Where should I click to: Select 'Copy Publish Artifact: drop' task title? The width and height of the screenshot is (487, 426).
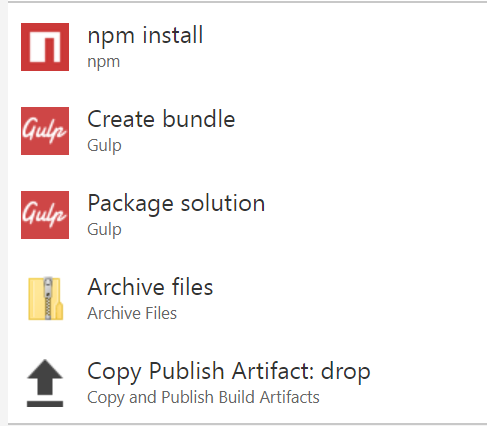229,372
